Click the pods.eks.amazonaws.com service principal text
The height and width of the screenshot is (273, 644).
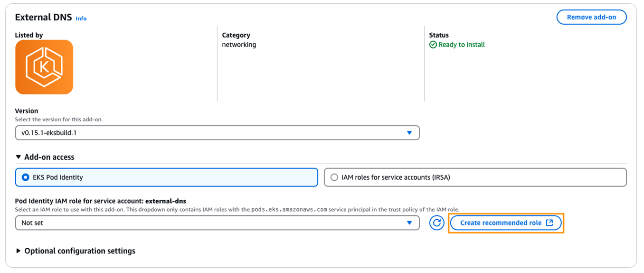click(x=289, y=210)
